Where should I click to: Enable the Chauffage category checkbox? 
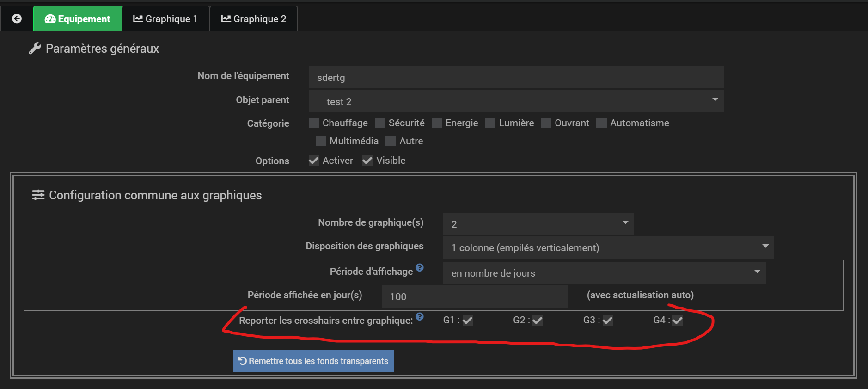(314, 123)
